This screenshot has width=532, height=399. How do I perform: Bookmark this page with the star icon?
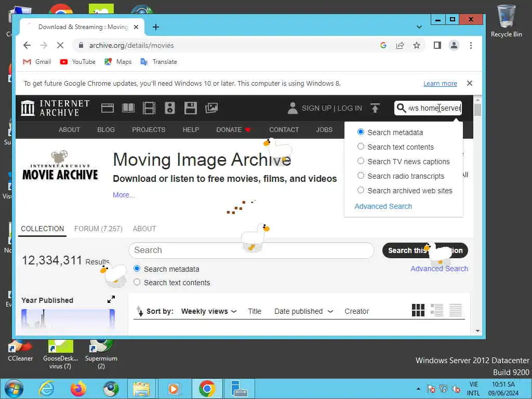pyautogui.click(x=417, y=45)
